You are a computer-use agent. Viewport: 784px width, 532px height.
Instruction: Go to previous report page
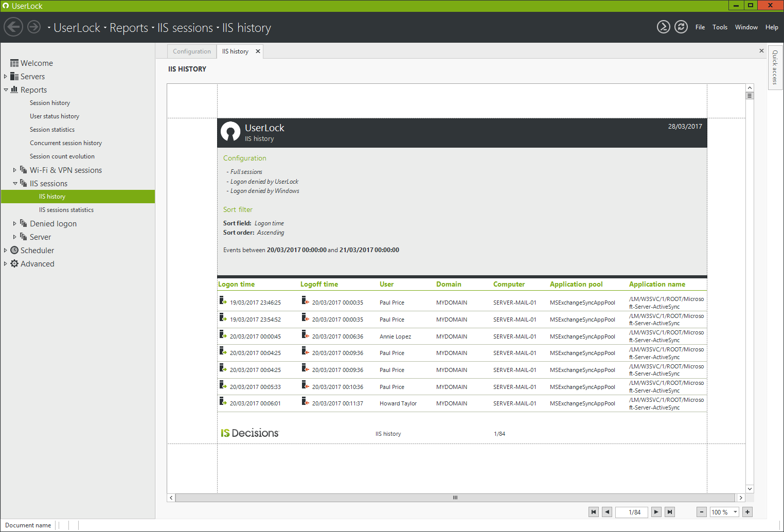607,512
